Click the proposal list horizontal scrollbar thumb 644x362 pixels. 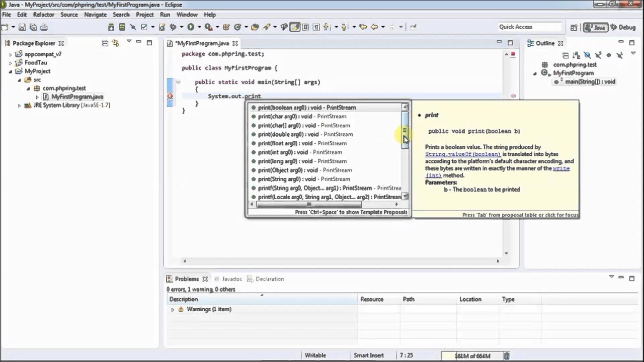[309, 204]
